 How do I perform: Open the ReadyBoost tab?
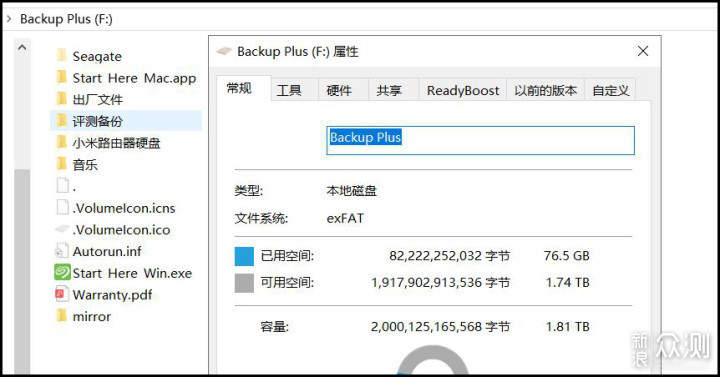click(x=462, y=90)
